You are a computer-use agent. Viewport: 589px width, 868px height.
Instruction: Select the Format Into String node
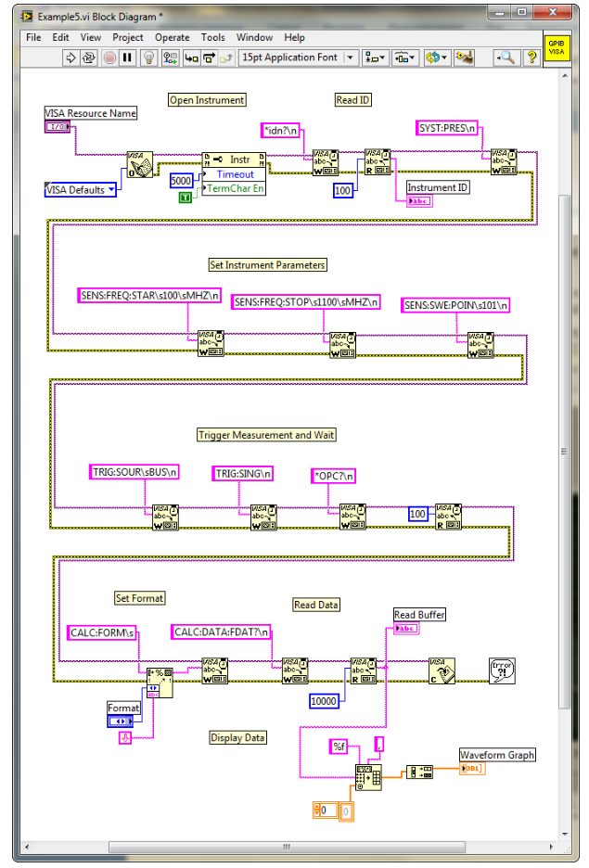click(160, 683)
